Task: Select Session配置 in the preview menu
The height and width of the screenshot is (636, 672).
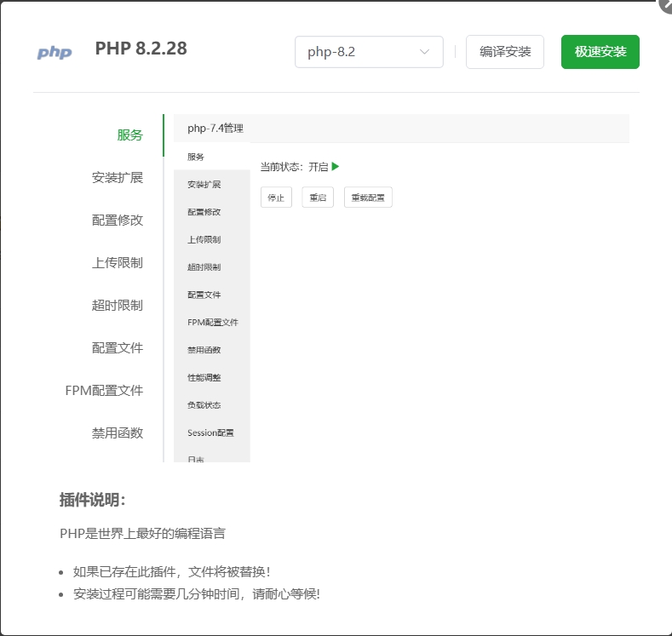Action: [210, 433]
